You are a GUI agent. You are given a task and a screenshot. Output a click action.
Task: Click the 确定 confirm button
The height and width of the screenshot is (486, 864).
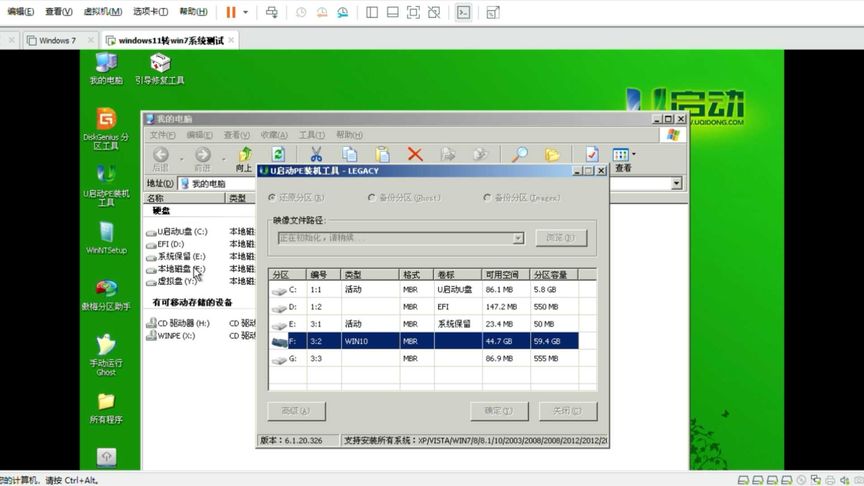pos(499,411)
